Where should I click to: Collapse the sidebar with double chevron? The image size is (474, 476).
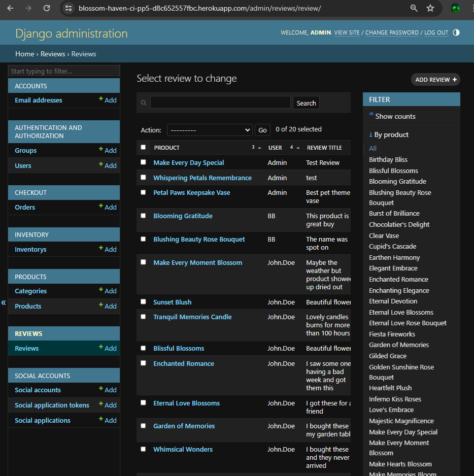(4, 302)
